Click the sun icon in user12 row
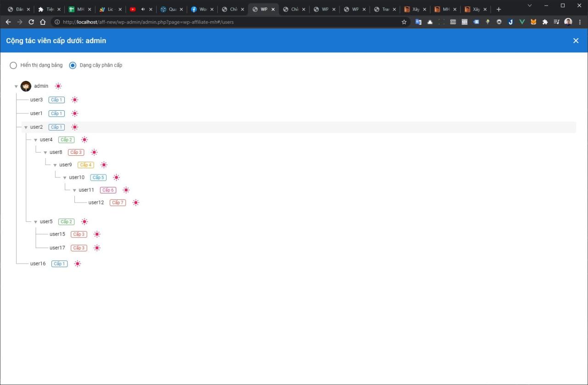 coord(136,203)
